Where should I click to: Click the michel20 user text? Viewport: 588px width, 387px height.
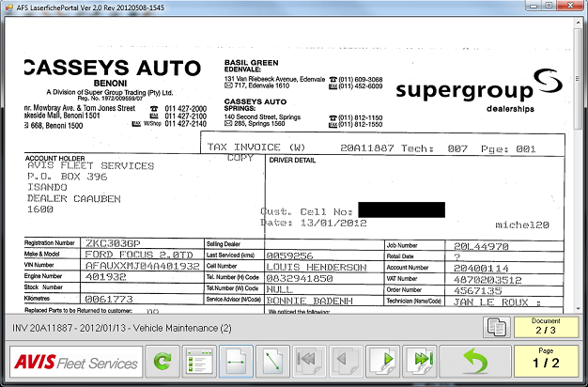coord(522,224)
